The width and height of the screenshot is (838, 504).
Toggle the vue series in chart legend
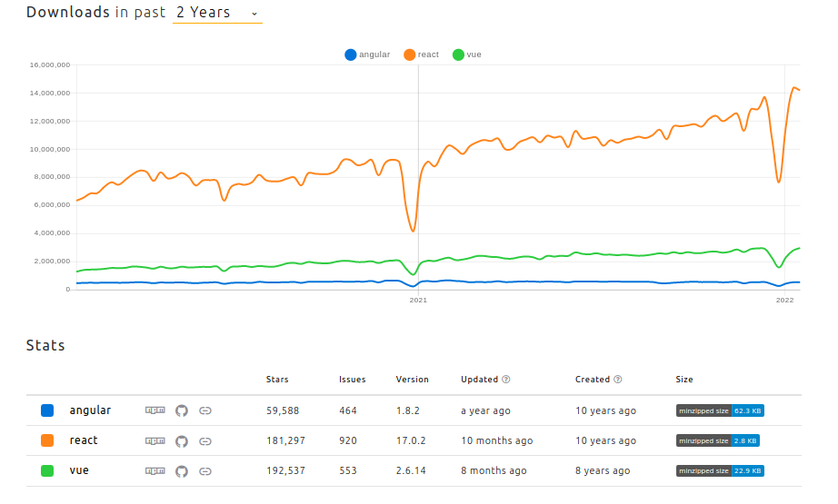tap(466, 54)
